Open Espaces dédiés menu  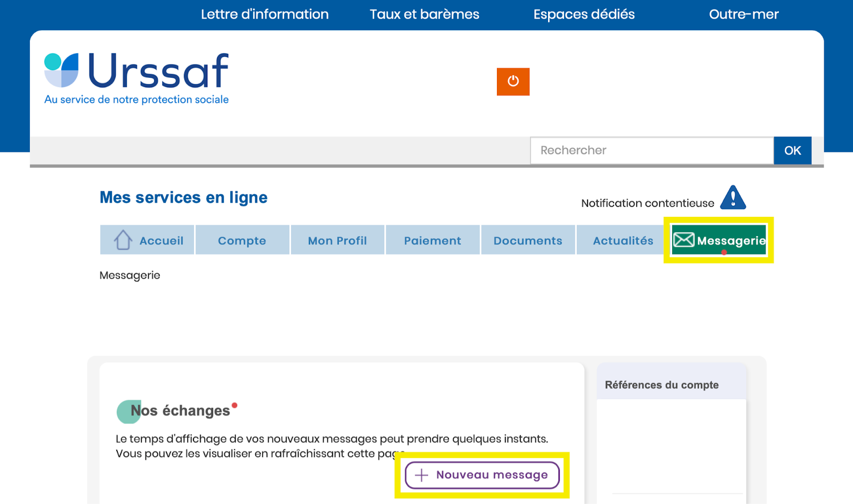tap(584, 14)
